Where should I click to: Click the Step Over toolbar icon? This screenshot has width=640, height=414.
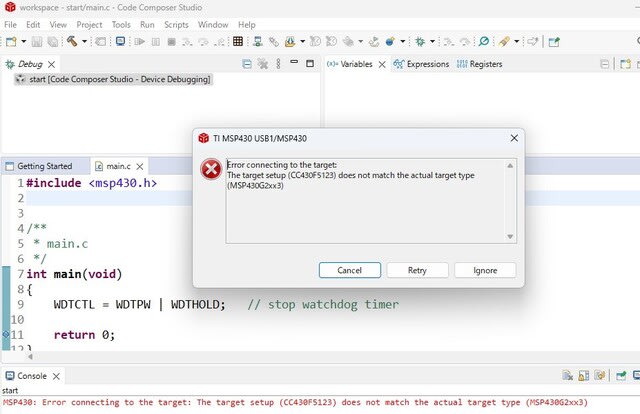[203, 42]
